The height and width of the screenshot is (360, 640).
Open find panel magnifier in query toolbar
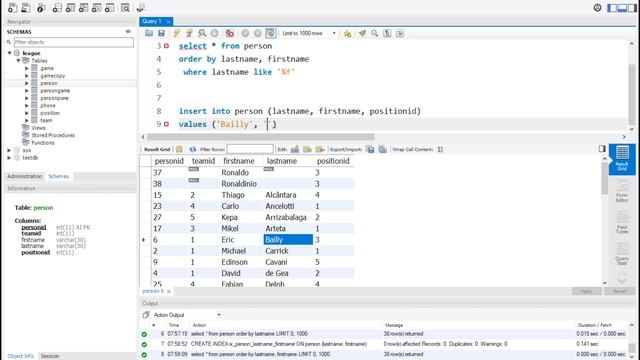pos(374,33)
